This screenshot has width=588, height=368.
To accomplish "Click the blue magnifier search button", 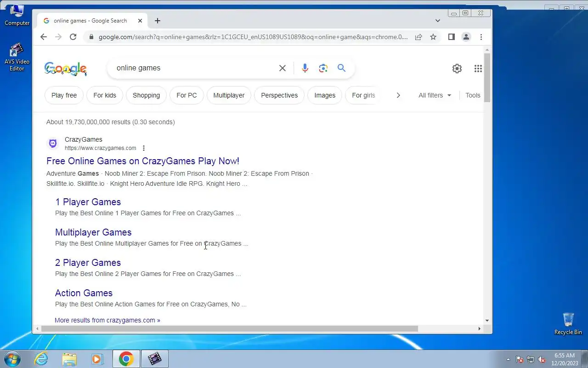I will coord(341,68).
